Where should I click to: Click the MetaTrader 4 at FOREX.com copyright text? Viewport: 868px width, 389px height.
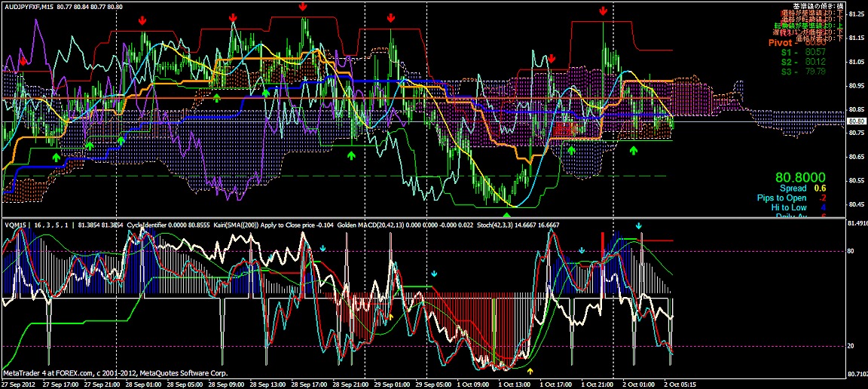coord(115,373)
